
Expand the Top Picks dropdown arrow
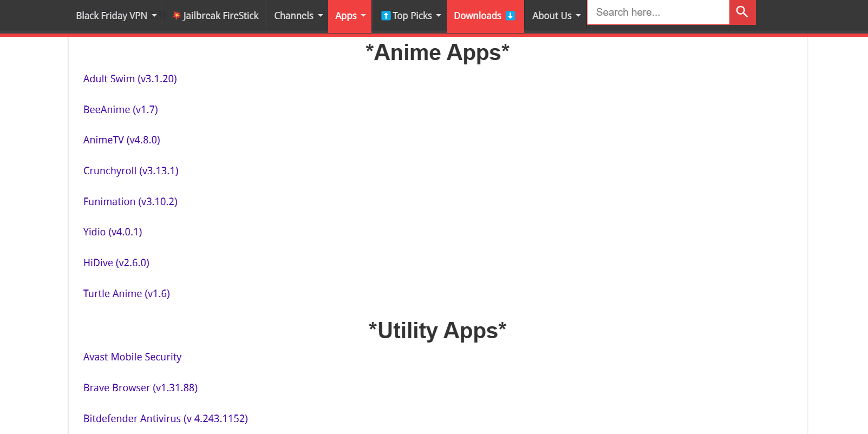[x=439, y=16]
